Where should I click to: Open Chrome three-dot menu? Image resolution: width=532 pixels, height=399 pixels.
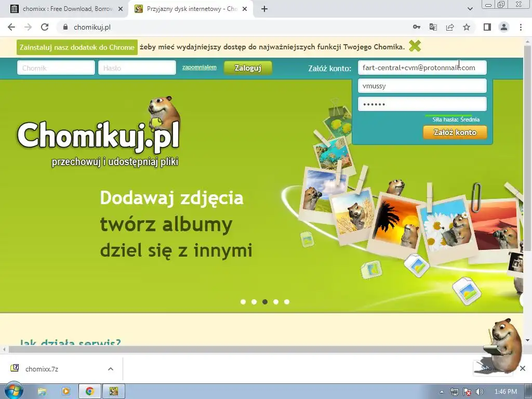521,27
